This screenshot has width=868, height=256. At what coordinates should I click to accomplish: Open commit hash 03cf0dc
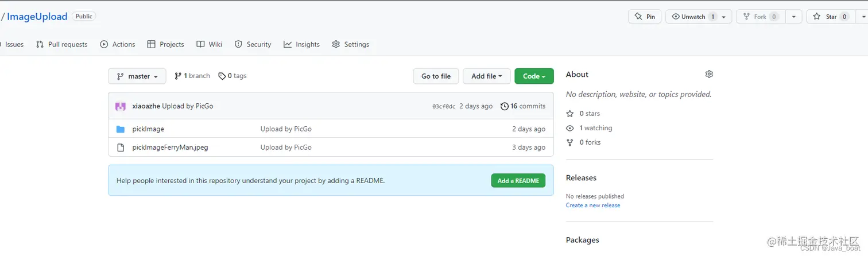click(x=444, y=106)
